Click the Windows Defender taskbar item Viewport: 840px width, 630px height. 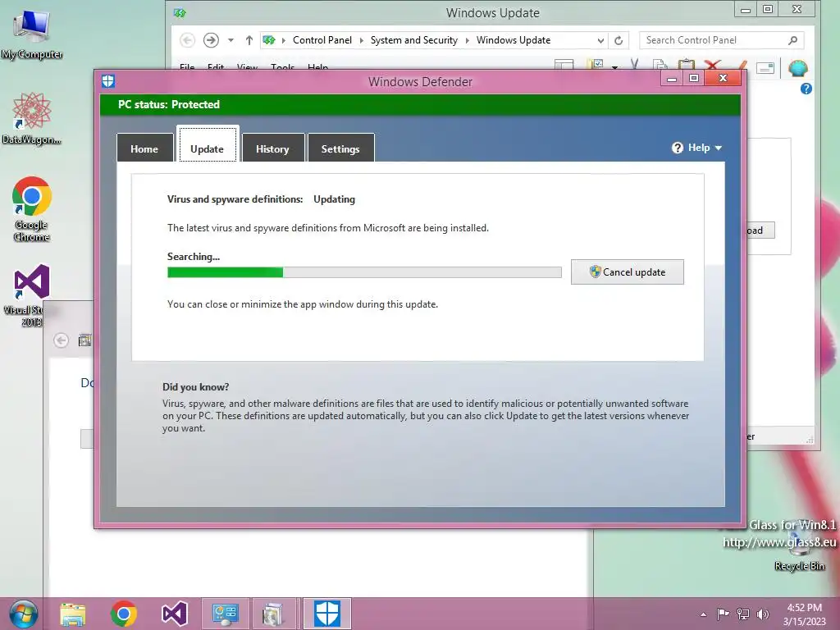coord(327,614)
